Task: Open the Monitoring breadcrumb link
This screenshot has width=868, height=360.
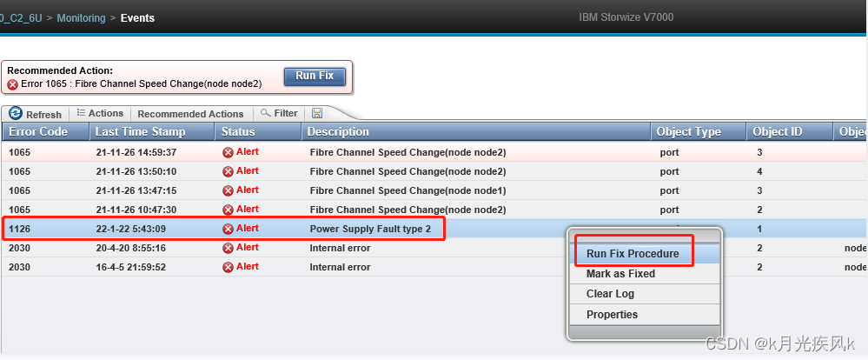Action: click(81, 17)
